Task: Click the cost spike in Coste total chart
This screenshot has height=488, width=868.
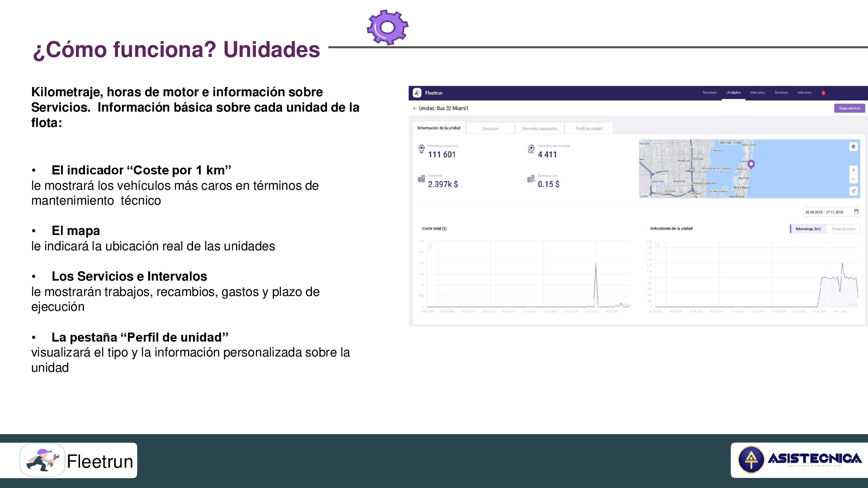Action: pos(596,267)
